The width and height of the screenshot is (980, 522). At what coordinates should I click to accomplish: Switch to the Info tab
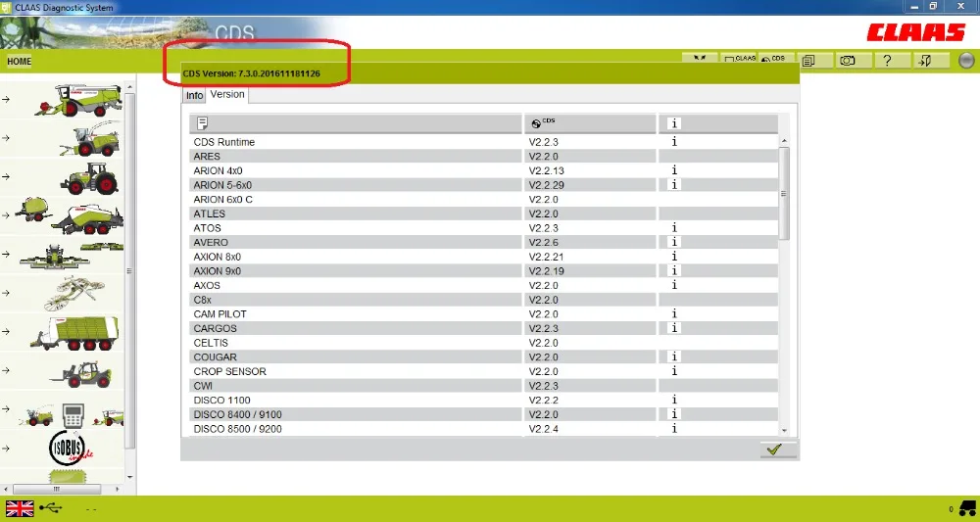(194, 96)
